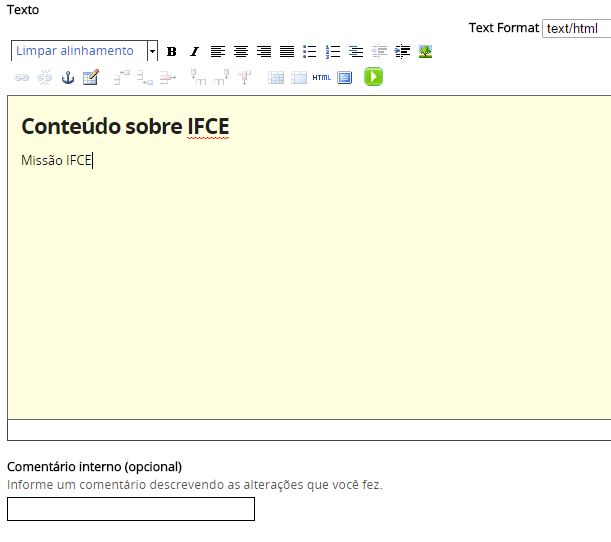Insert an anchor
This screenshot has height=542, width=611.
tap(68, 78)
